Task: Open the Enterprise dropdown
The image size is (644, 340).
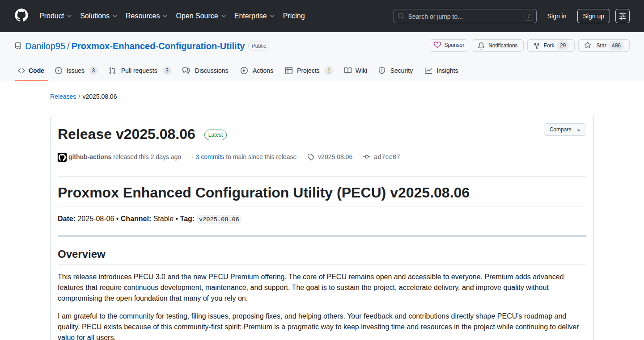Action: (x=254, y=16)
